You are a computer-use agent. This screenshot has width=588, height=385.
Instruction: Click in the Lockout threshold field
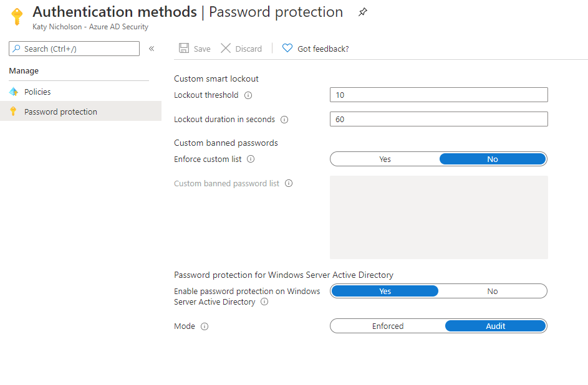[x=438, y=95]
